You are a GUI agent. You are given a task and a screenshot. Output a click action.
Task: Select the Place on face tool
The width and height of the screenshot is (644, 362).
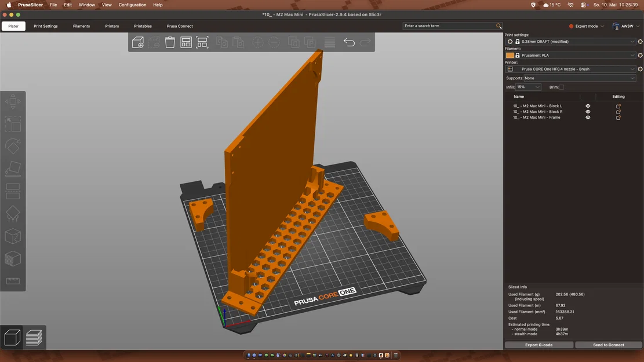[13, 169]
